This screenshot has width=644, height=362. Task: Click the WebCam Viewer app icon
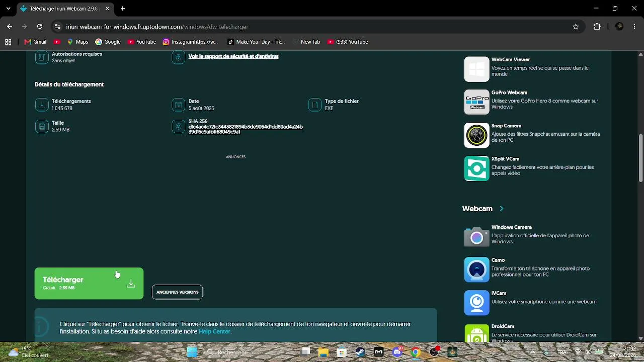click(x=476, y=69)
